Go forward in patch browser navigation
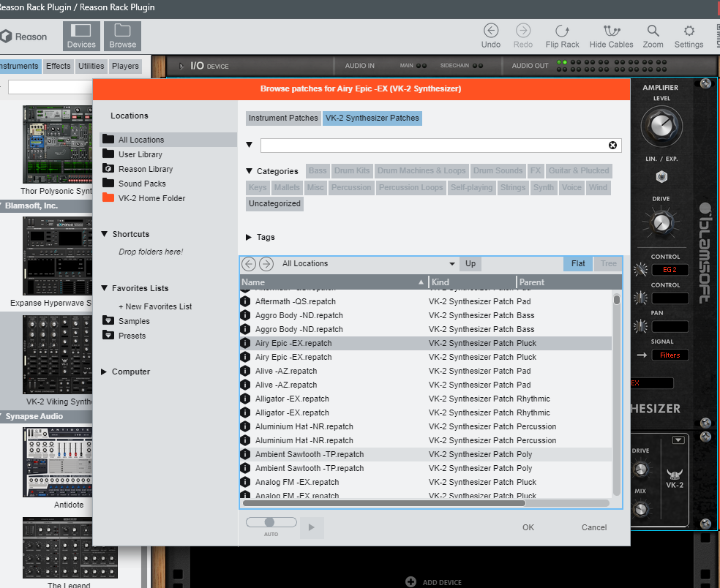 click(266, 264)
